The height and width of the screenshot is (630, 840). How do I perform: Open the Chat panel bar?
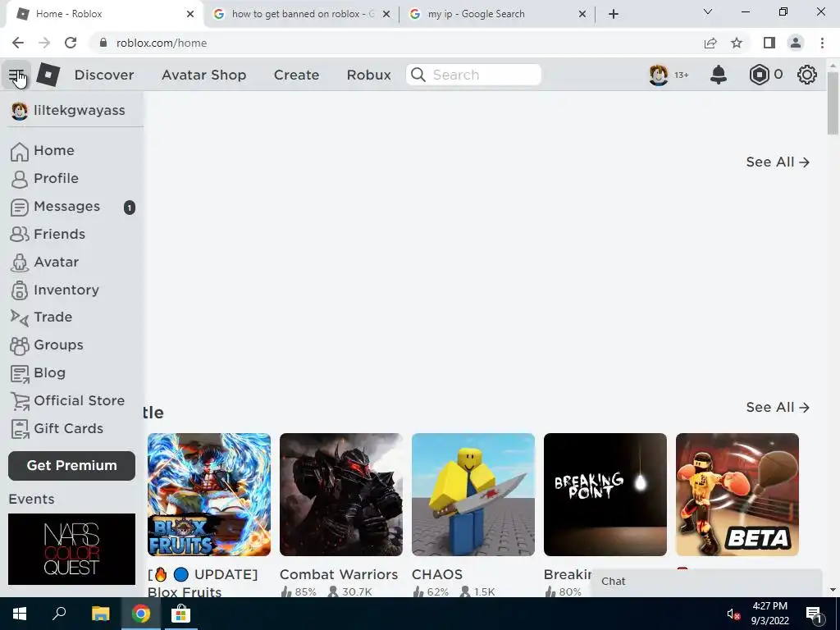pos(705,582)
